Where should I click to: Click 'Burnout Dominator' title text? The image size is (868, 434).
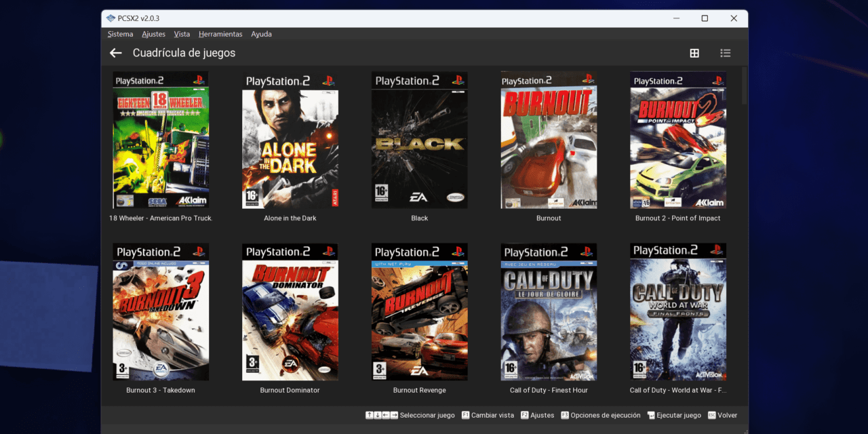pos(290,391)
